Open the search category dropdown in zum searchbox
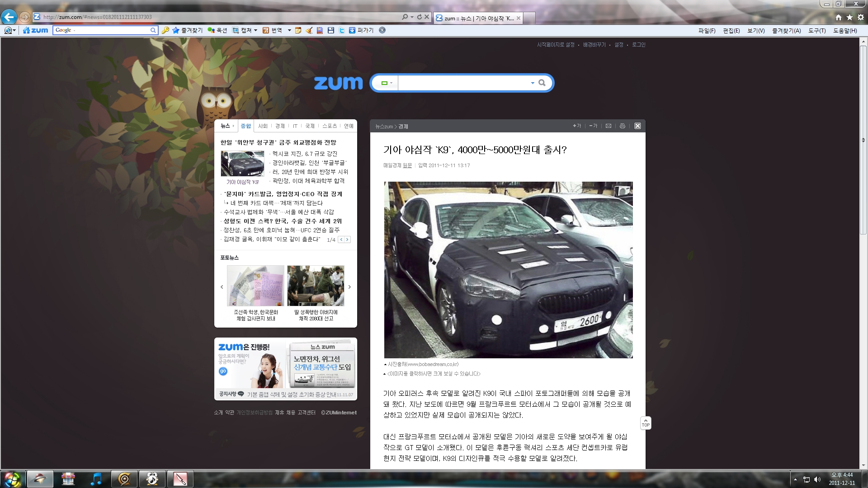This screenshot has height=488, width=868. click(387, 83)
